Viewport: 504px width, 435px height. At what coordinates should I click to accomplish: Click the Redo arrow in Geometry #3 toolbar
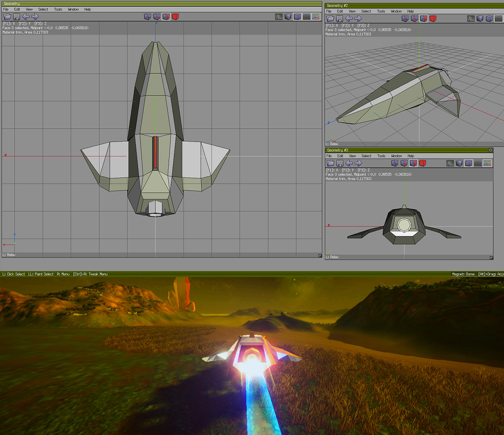click(358, 163)
